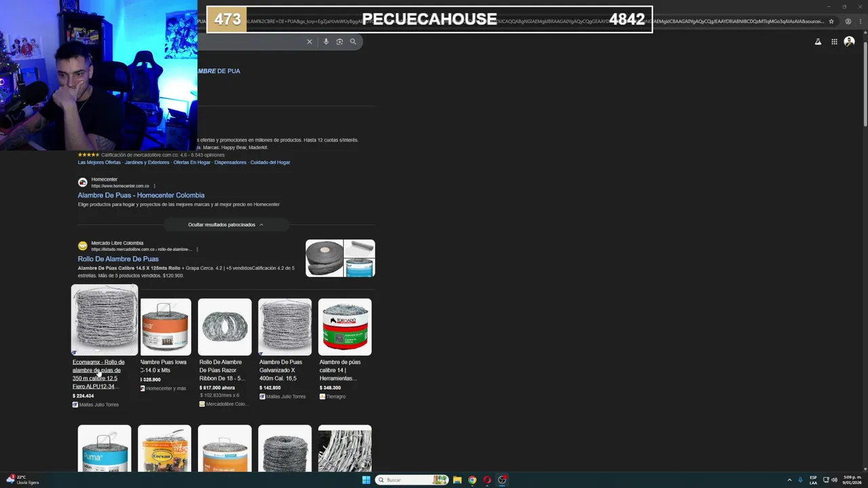Collapse sponsored results with Ocultar resultados patrocinados
The image size is (868, 488).
(x=225, y=224)
